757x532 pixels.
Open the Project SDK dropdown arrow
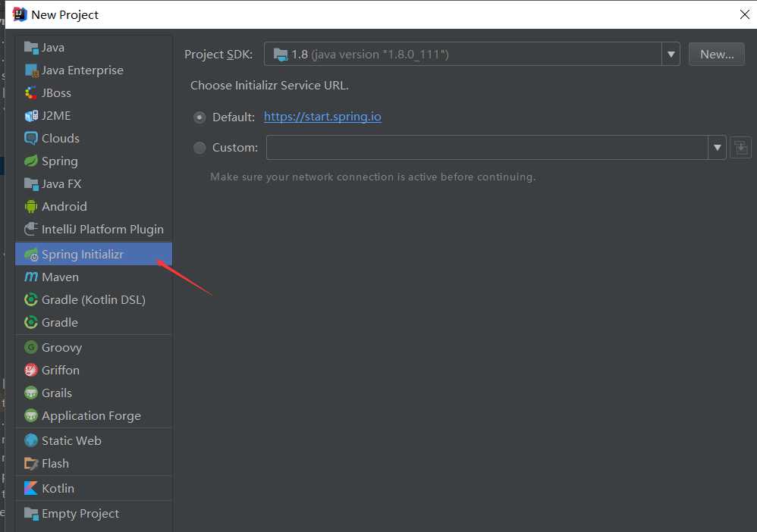671,54
